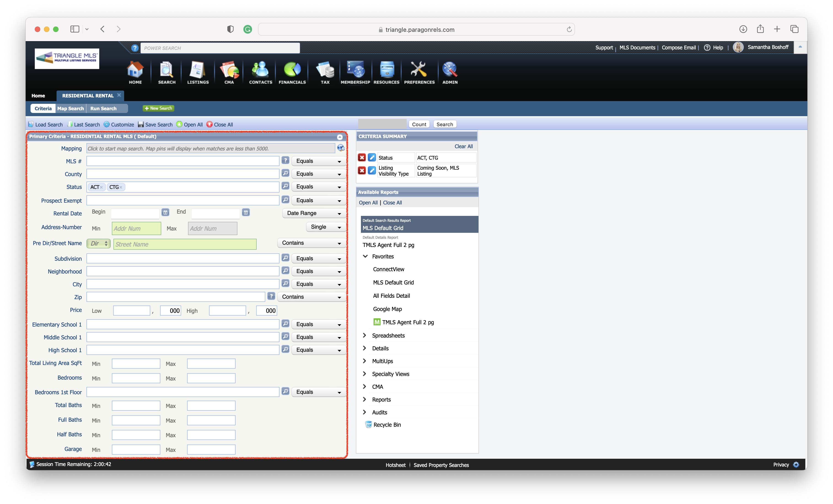The height and width of the screenshot is (504, 833).
Task: Click the Safari sidebar toggle button
Action: click(75, 29)
